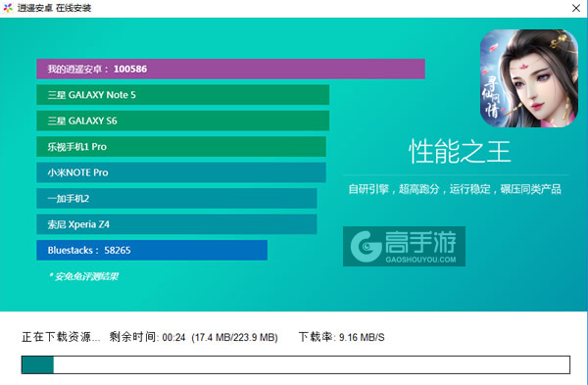Select the 乐视手机1 Pro bar

(x=181, y=147)
